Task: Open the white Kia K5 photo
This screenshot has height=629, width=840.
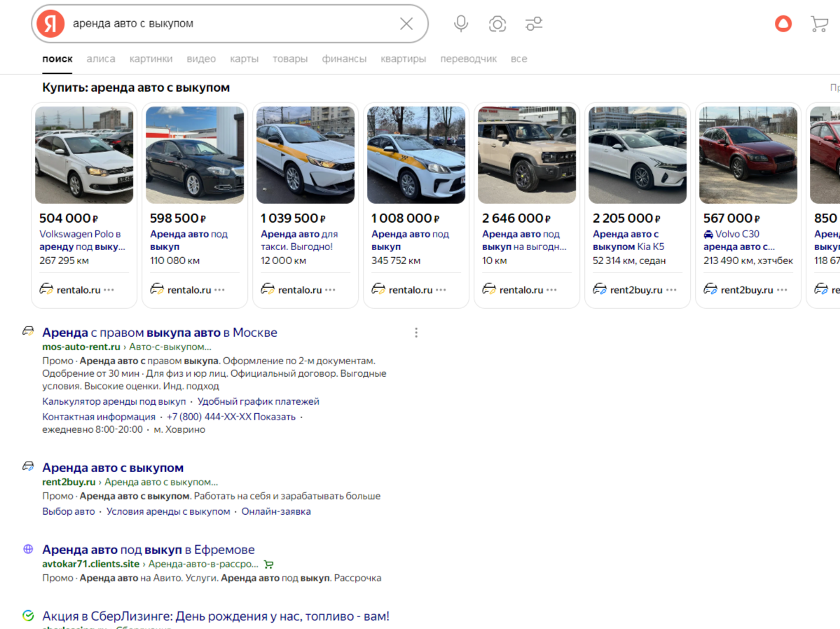Action: [638, 155]
